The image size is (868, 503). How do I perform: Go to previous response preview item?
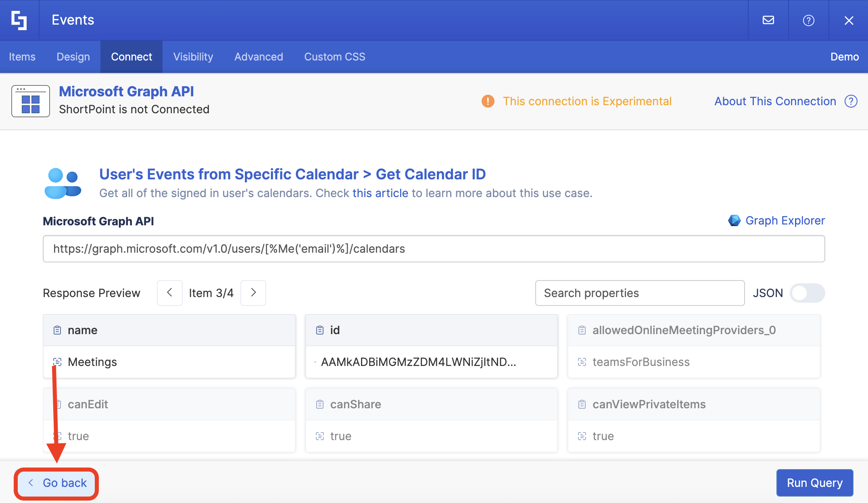pos(170,293)
